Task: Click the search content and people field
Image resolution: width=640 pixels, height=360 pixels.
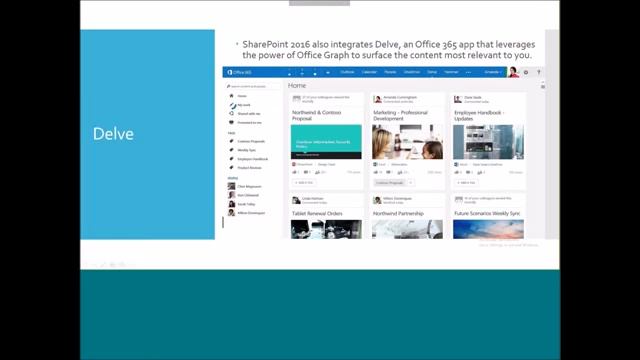Action: (x=252, y=86)
